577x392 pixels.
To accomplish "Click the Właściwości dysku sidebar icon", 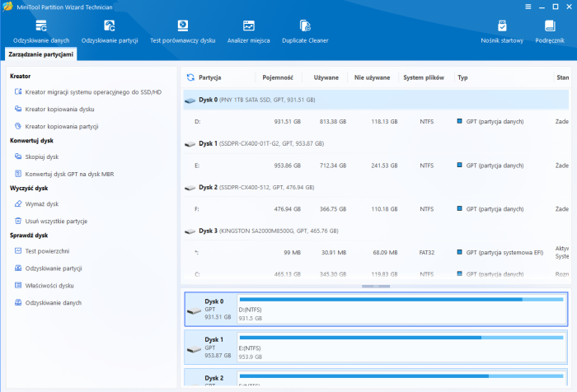I will tap(18, 285).
